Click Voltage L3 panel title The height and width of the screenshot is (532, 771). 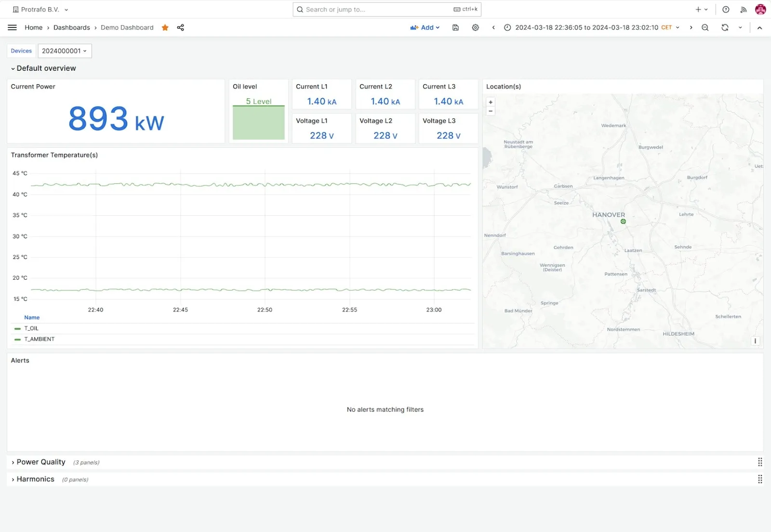439,121
